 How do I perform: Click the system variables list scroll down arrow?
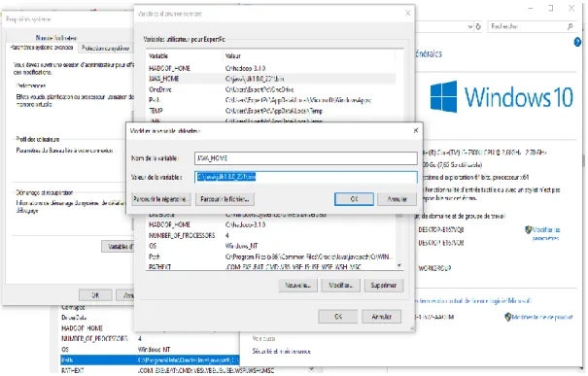click(x=399, y=265)
